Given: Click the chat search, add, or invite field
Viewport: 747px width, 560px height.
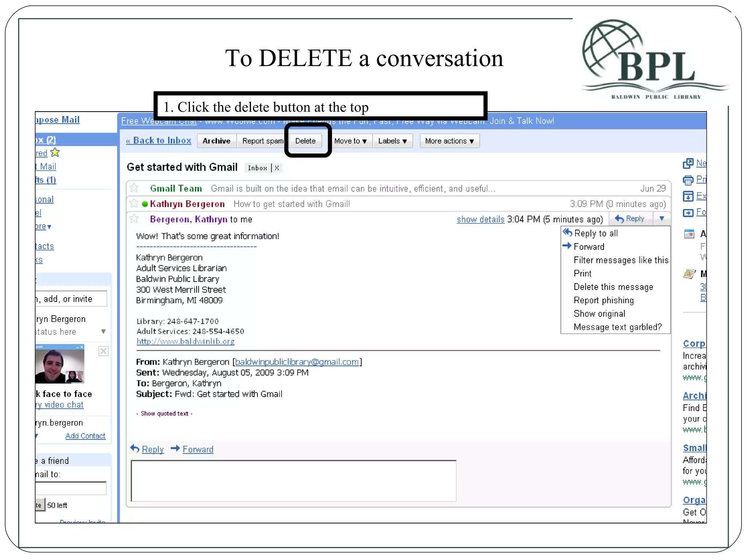Looking at the screenshot, I should pyautogui.click(x=71, y=299).
